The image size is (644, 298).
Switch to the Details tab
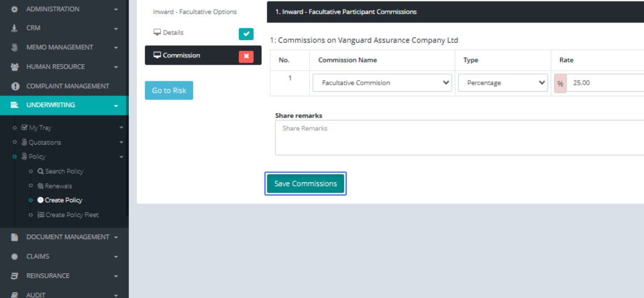173,33
